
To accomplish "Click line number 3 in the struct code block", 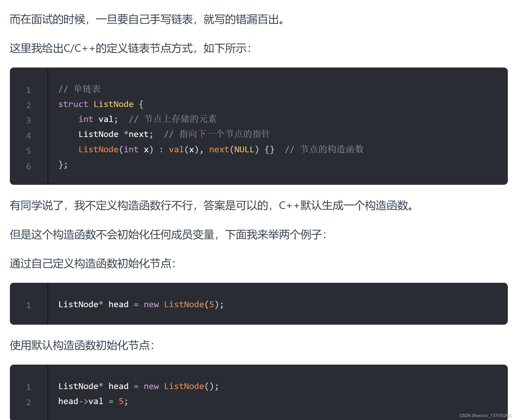I will click(x=28, y=120).
